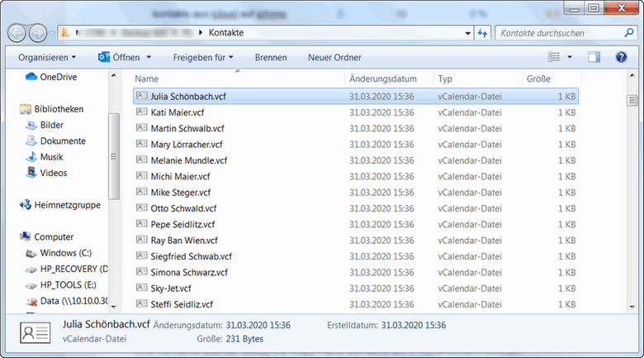Click Erstelldatum value 31.03.2020 15:36

(413, 326)
